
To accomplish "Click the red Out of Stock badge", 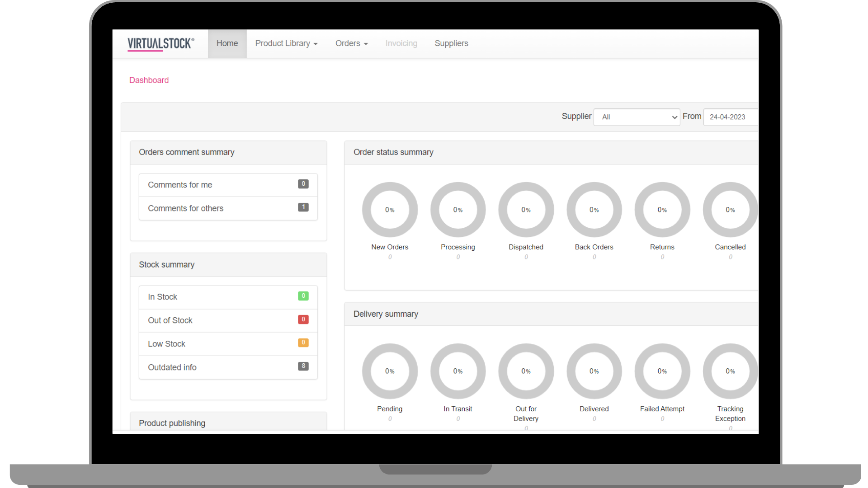I will pos(303,319).
